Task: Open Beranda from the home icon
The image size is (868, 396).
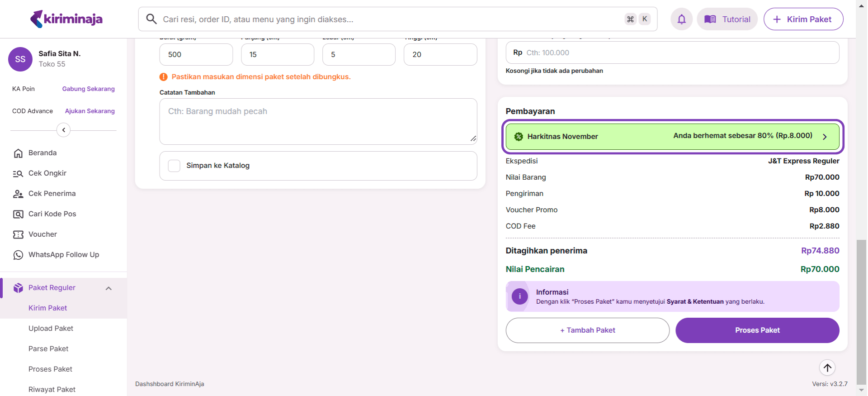Action: point(18,153)
